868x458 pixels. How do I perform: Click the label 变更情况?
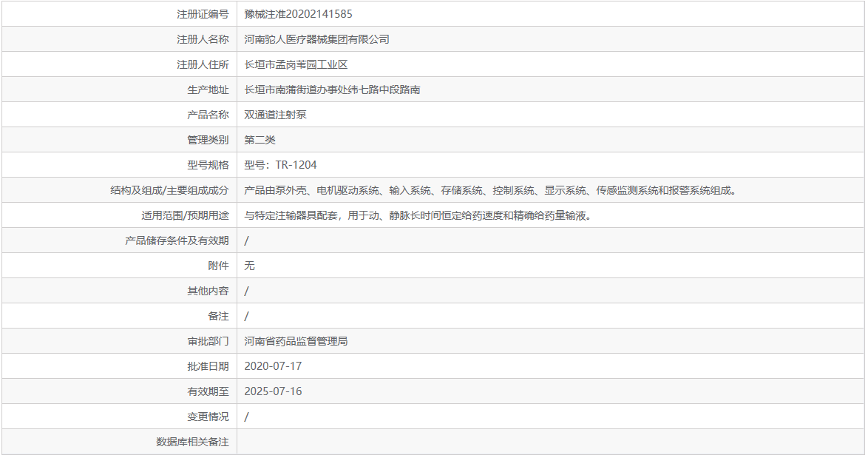pos(208,417)
